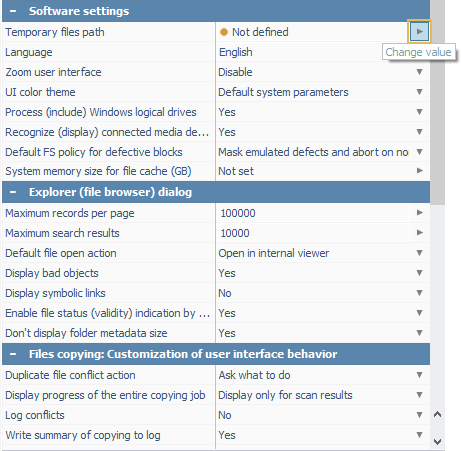Viewport: 461px width, 451px height.
Task: Select the Display bad objects label
Action: pyautogui.click(x=52, y=273)
